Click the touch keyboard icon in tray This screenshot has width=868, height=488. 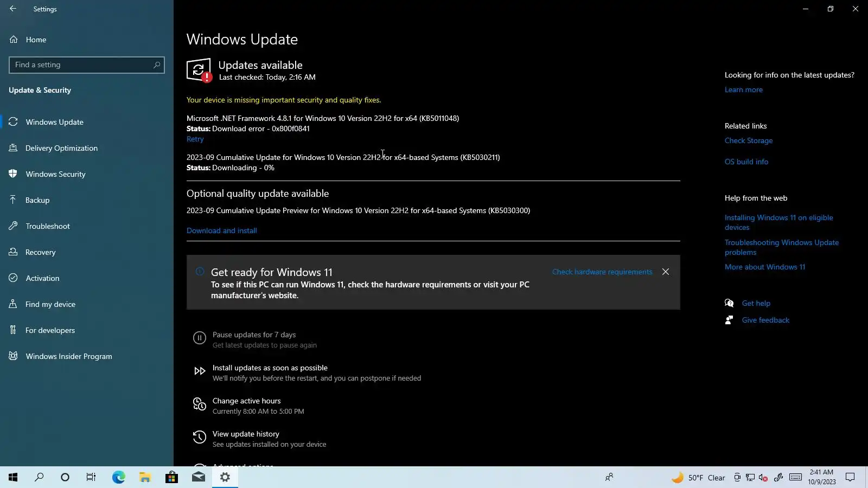click(x=795, y=477)
